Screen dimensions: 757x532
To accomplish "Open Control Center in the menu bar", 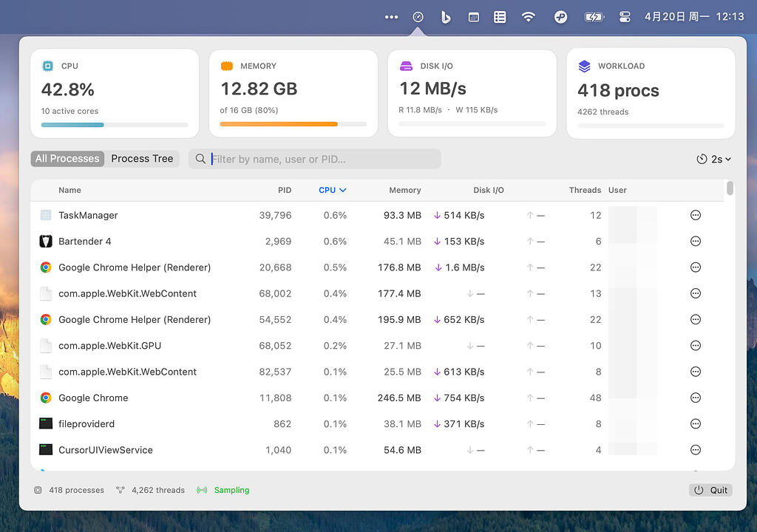I will coord(625,18).
